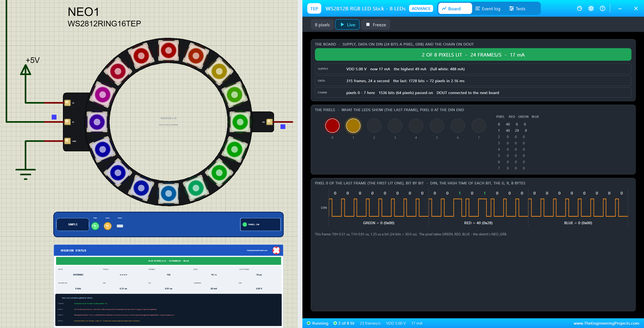Image resolution: width=644 pixels, height=328 pixels.
Task: Click '23 frames/s' in the status bar
Action: [x=370, y=323]
